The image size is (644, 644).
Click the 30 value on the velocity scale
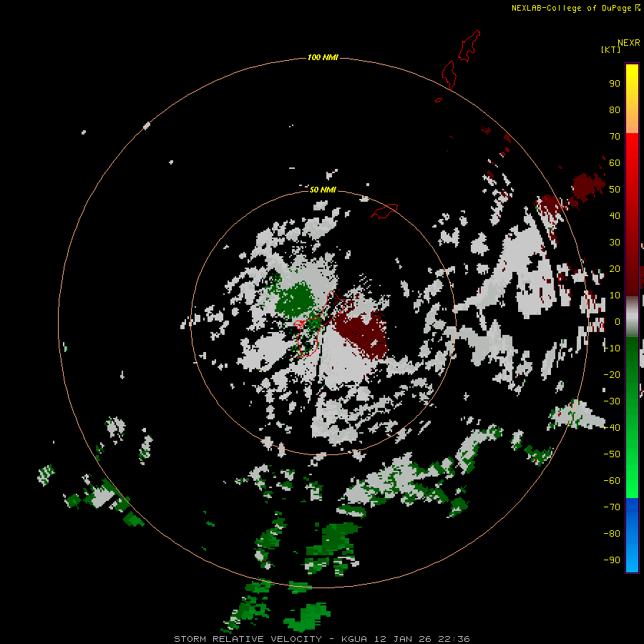615,243
